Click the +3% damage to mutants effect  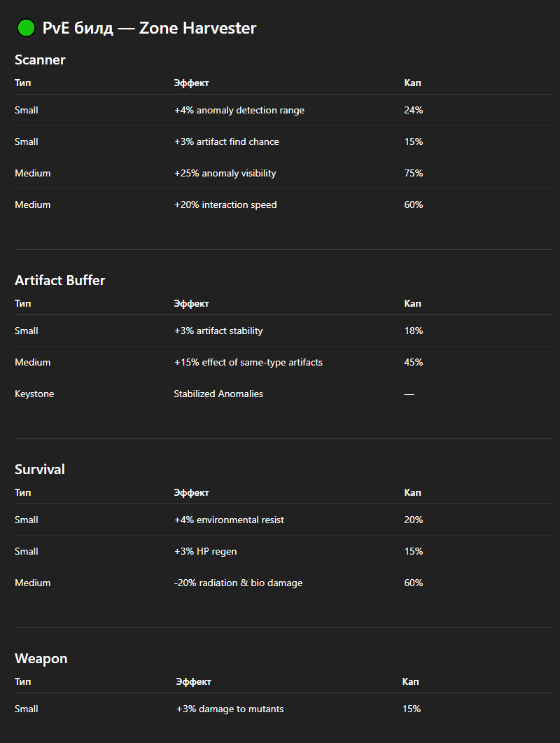[x=230, y=709]
